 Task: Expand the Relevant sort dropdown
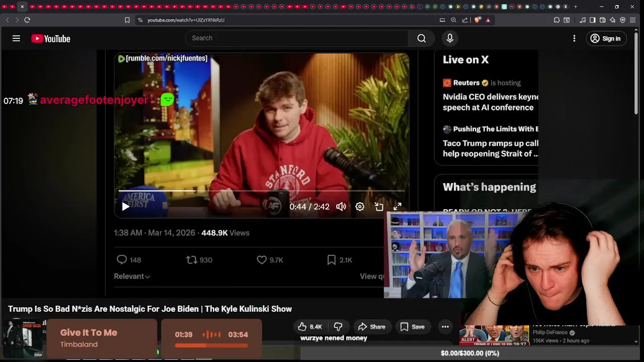tap(132, 276)
